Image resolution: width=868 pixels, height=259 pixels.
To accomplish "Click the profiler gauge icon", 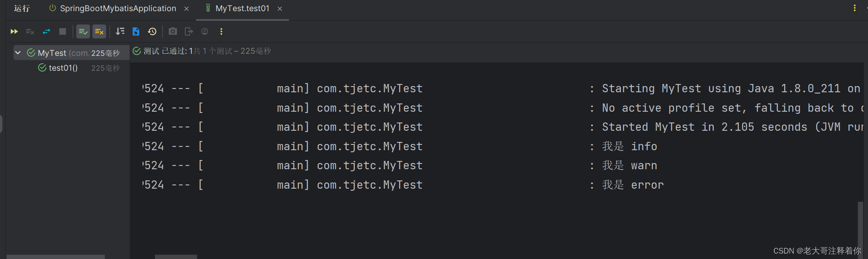I will [x=205, y=31].
